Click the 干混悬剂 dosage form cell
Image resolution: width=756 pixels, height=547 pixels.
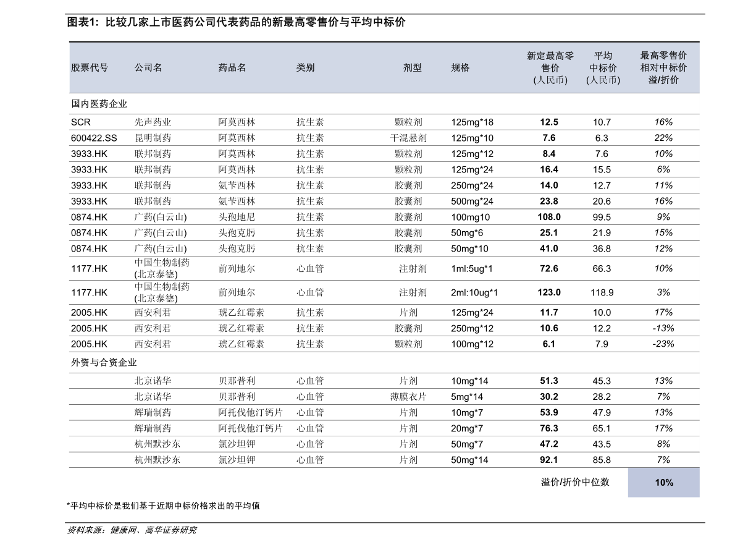408,138
